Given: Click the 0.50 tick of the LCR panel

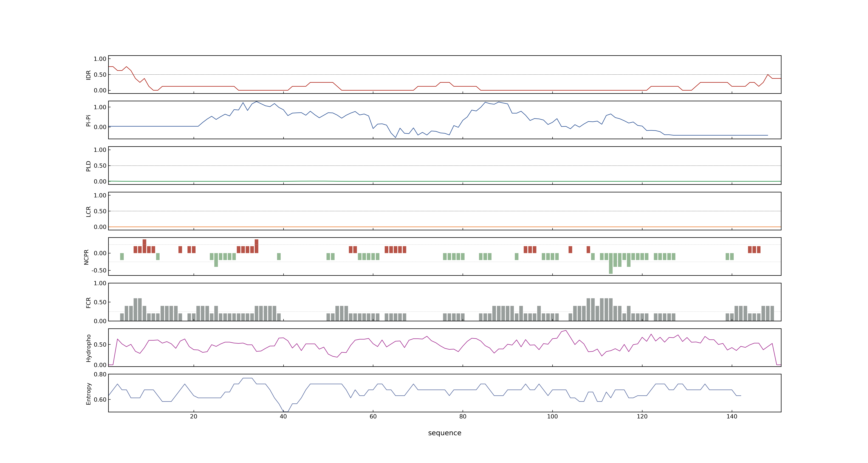Looking at the screenshot, I should point(100,211).
